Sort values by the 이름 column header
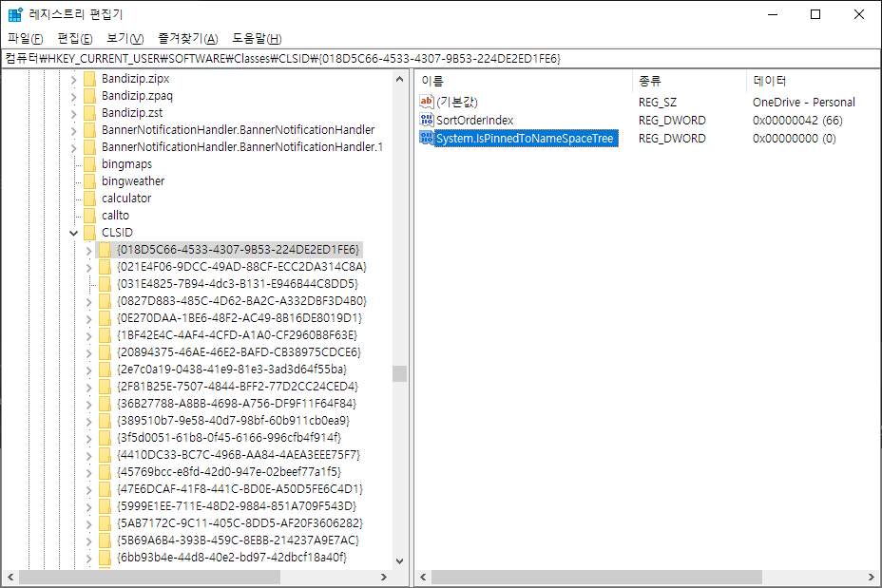The image size is (882, 588). 525,81
